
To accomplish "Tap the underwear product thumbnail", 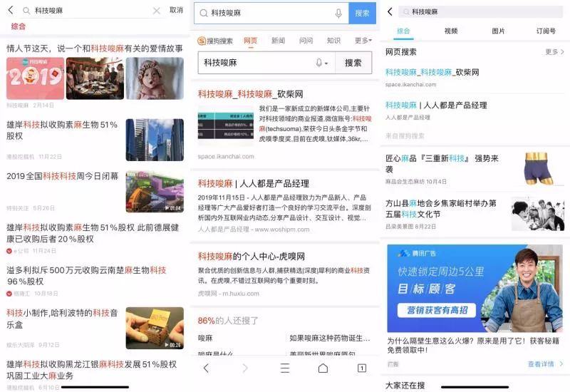I will [538, 169].
